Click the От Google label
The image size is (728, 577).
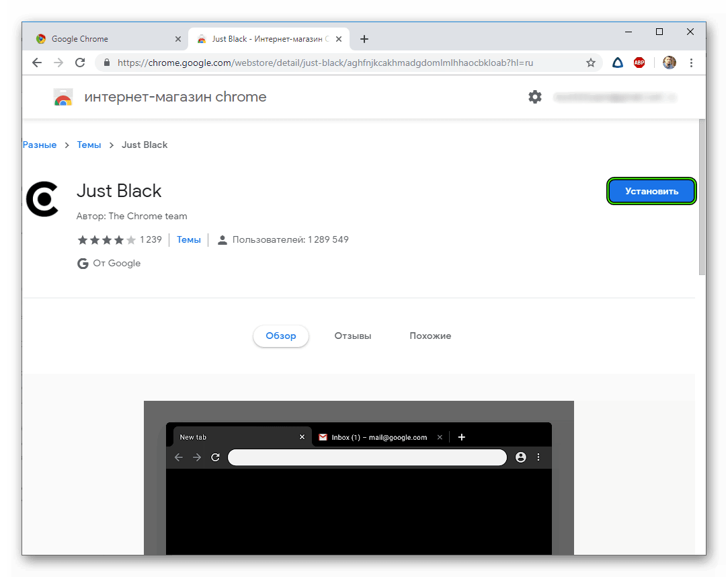[x=117, y=264]
